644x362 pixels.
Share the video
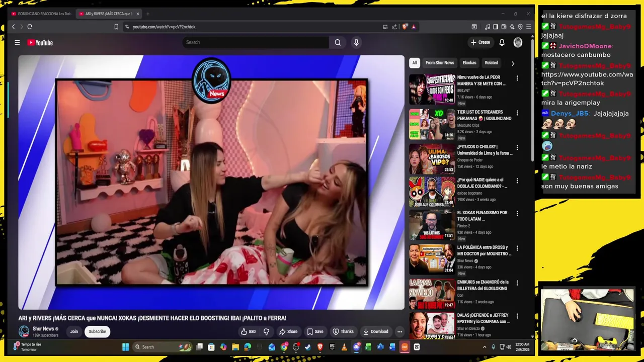coord(288,331)
